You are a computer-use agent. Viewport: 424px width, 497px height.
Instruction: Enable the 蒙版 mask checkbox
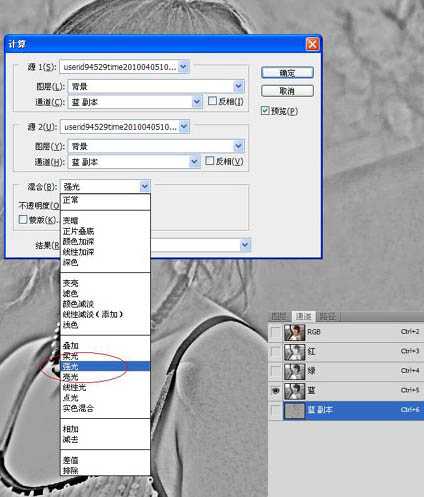click(x=23, y=219)
